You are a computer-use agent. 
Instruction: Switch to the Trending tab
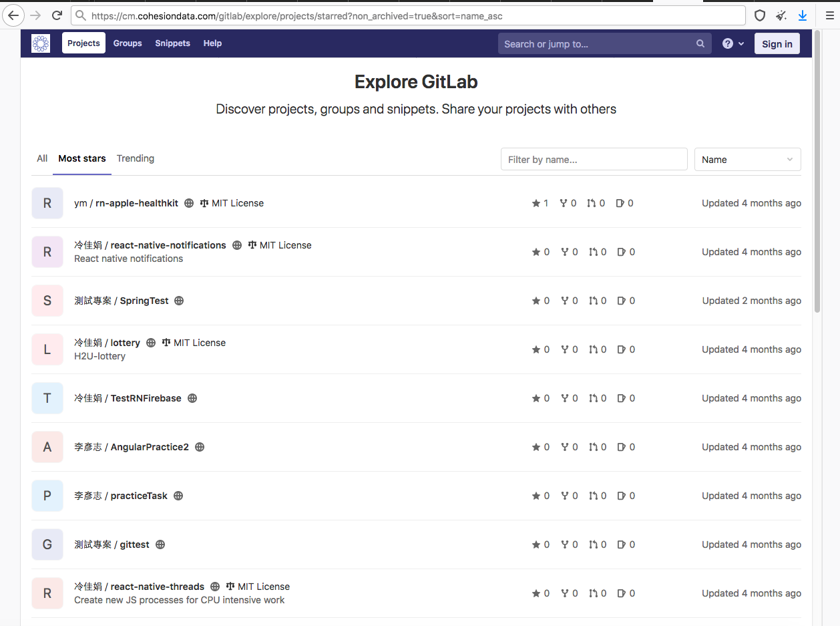(x=136, y=158)
